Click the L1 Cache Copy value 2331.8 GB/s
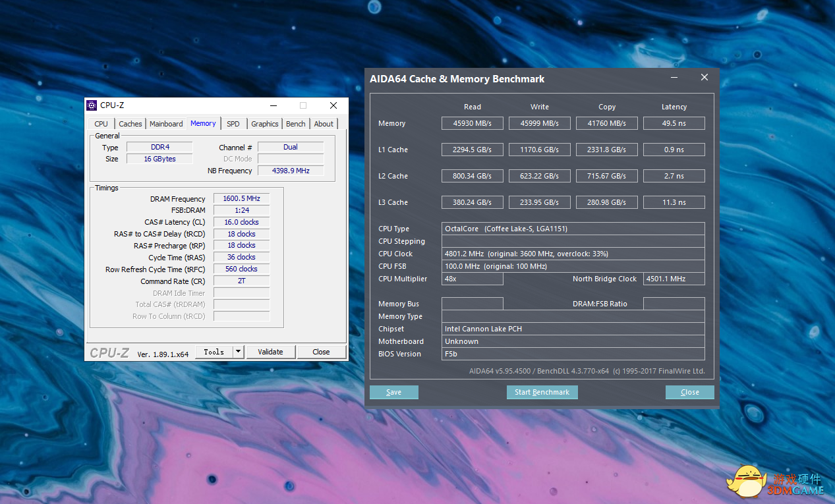The image size is (835, 504). [x=607, y=150]
